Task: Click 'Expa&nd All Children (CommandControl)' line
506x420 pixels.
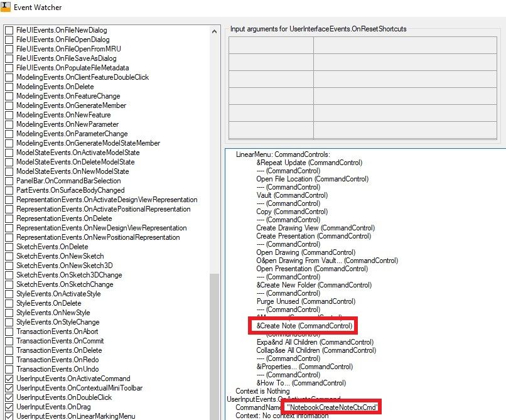Action: coord(315,342)
